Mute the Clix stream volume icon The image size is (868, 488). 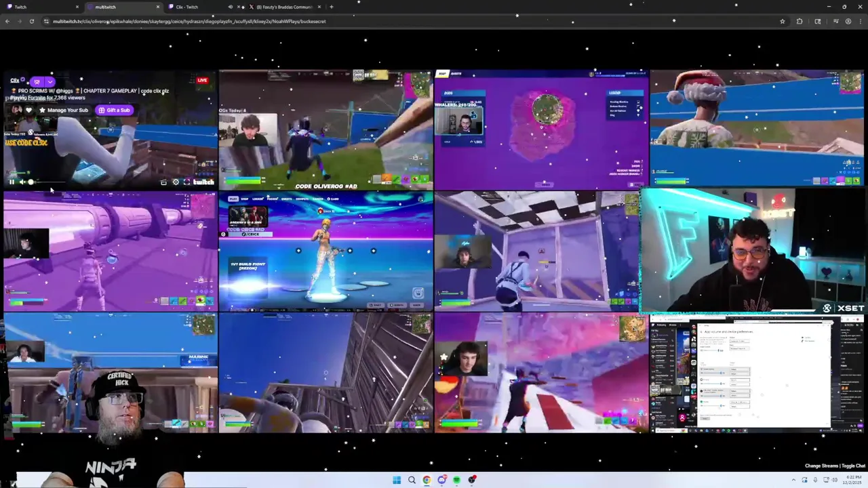(22, 182)
